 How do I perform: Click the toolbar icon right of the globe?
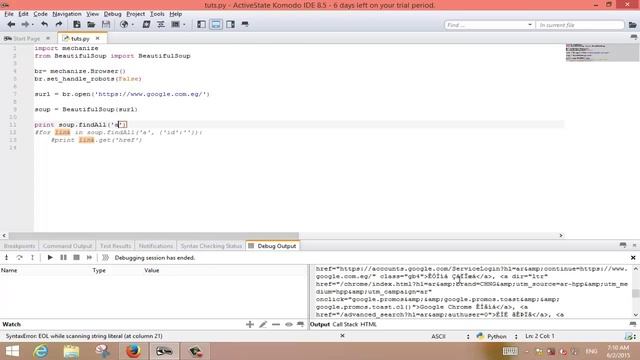coord(146,24)
